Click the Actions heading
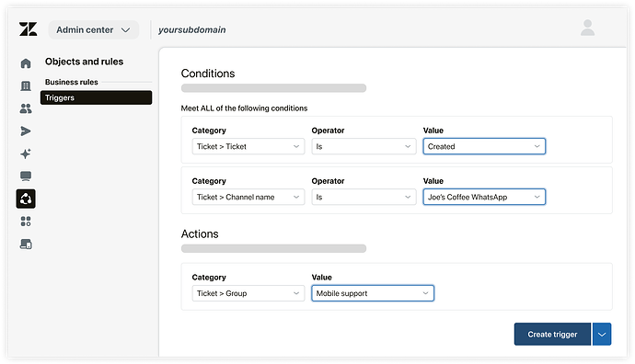The width and height of the screenshot is (635, 364). pos(200,233)
